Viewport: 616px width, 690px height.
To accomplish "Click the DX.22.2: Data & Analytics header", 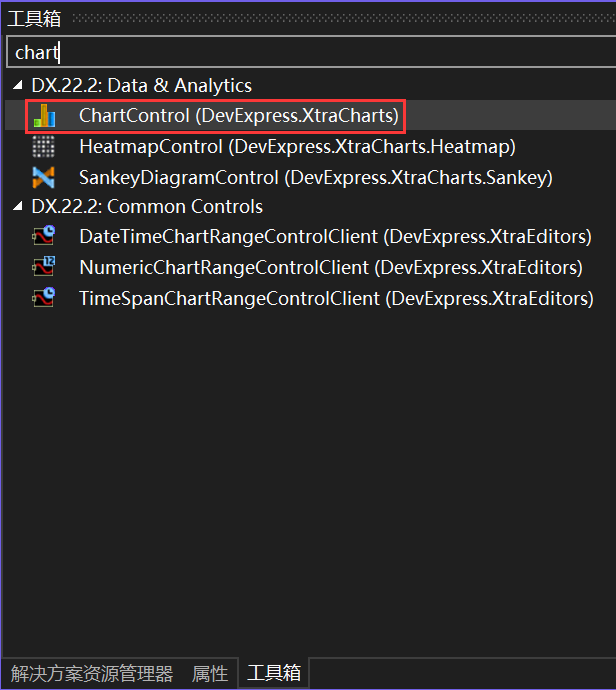I will click(142, 85).
